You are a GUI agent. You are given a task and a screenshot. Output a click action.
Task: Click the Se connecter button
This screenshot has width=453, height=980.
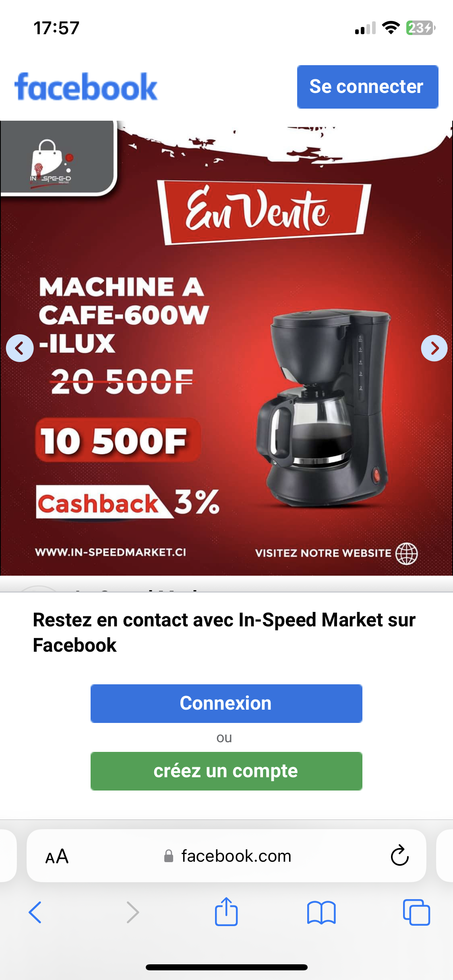368,87
